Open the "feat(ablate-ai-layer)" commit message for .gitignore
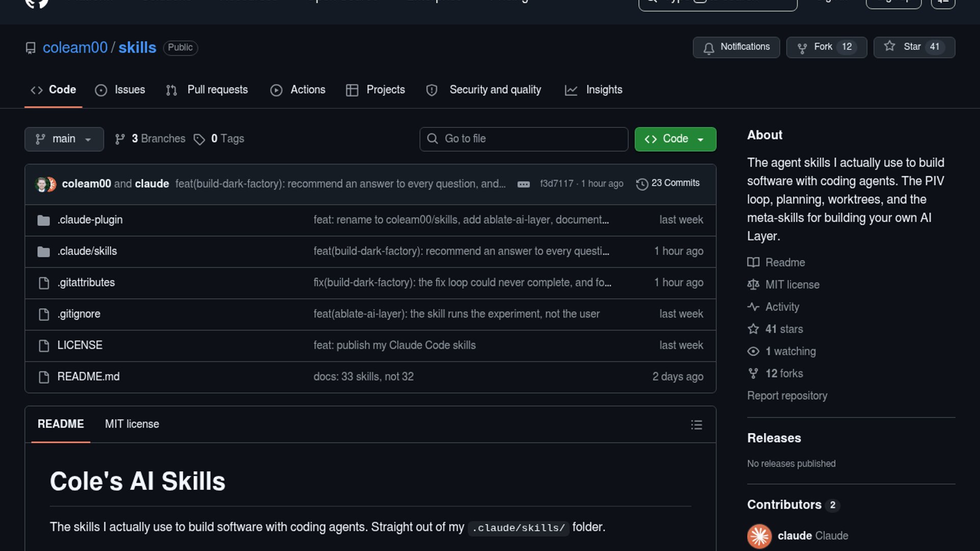The width and height of the screenshot is (980, 551). (456, 314)
